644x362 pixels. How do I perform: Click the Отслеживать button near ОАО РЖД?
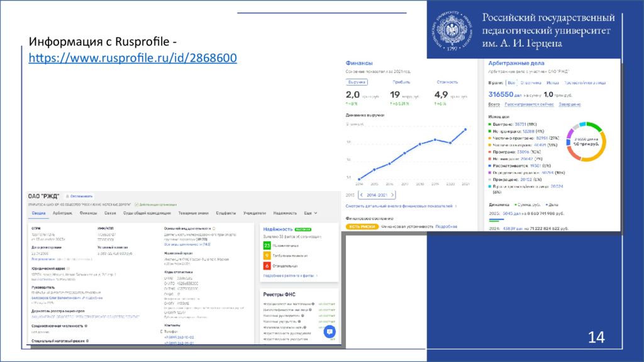pyautogui.click(x=79, y=196)
